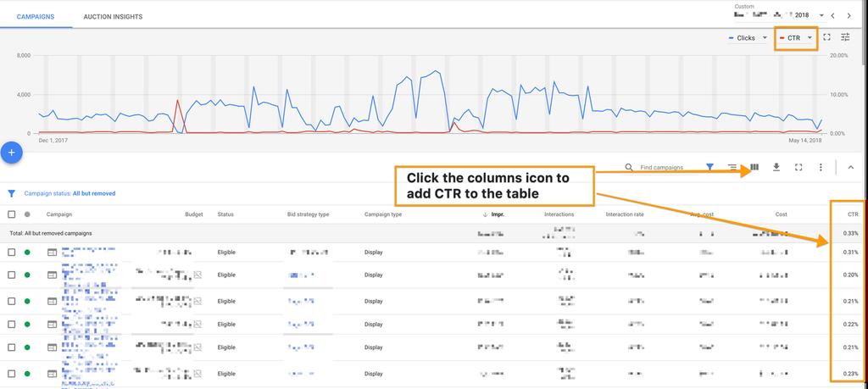Click campaign type icon in 0.31% CTR row
This screenshot has width=868, height=389.
52,253
